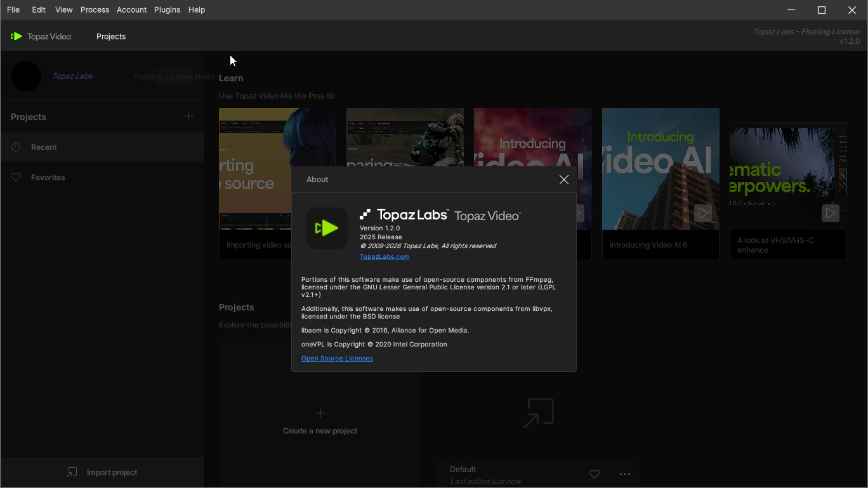Play the Introducing Video AI 6 tutorial
Viewport: 868px width, 488px height.
click(702, 213)
